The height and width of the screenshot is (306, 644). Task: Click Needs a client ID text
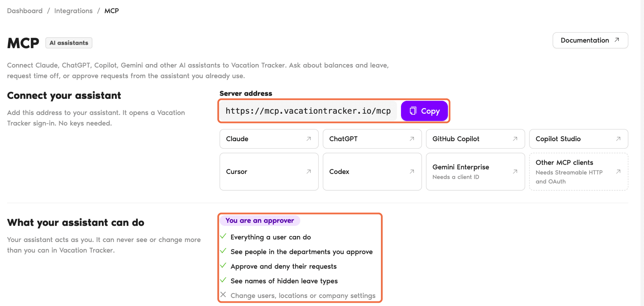click(456, 177)
